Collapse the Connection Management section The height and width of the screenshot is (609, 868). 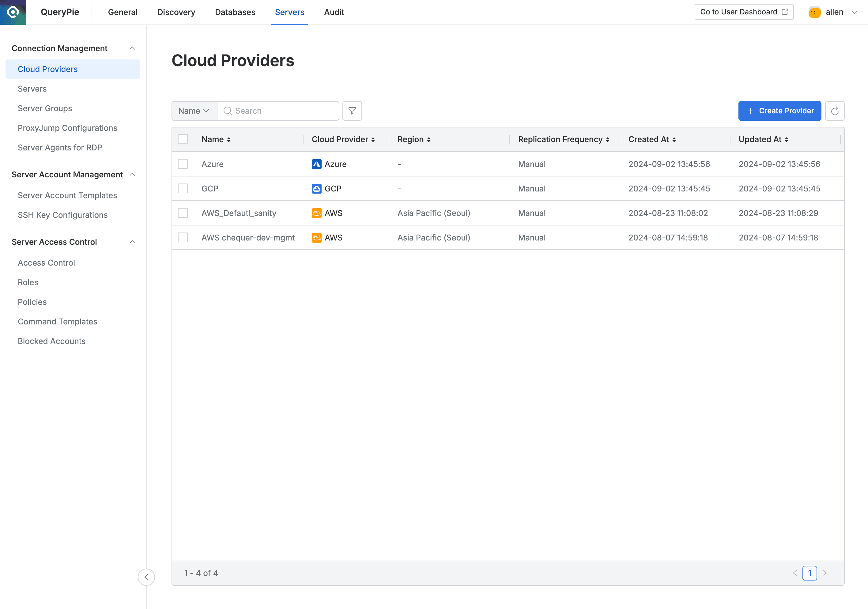[x=132, y=48]
